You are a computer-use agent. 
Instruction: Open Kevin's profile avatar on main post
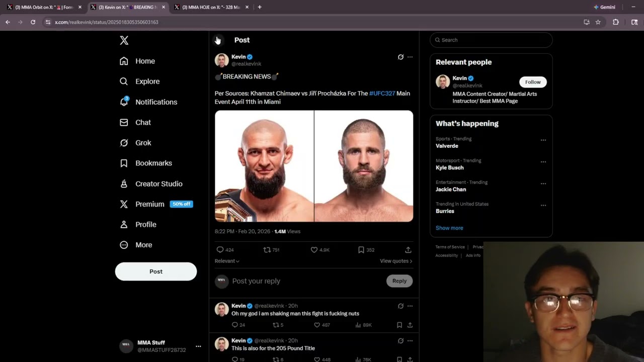click(x=221, y=60)
